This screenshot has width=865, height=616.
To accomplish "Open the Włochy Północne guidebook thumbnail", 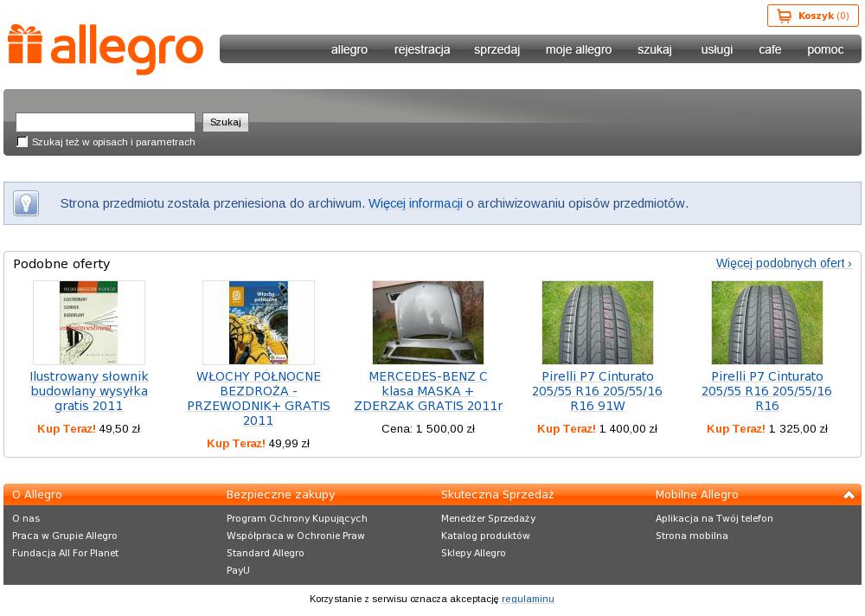I will pos(258,323).
